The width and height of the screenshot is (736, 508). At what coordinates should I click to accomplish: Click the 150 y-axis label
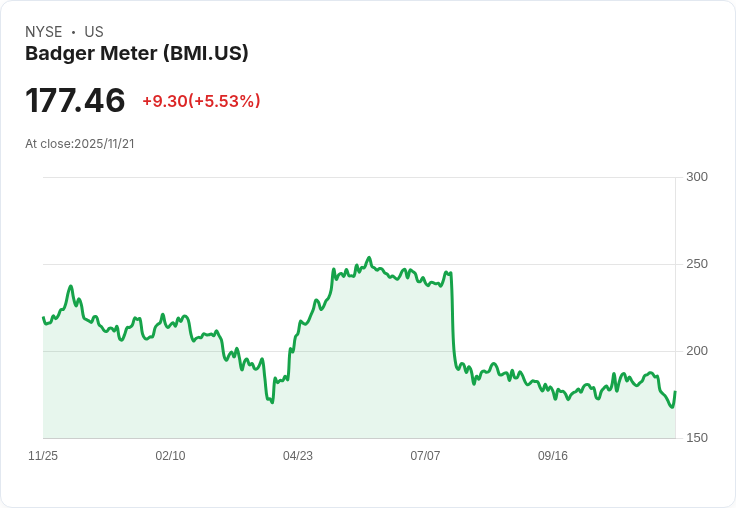697,438
